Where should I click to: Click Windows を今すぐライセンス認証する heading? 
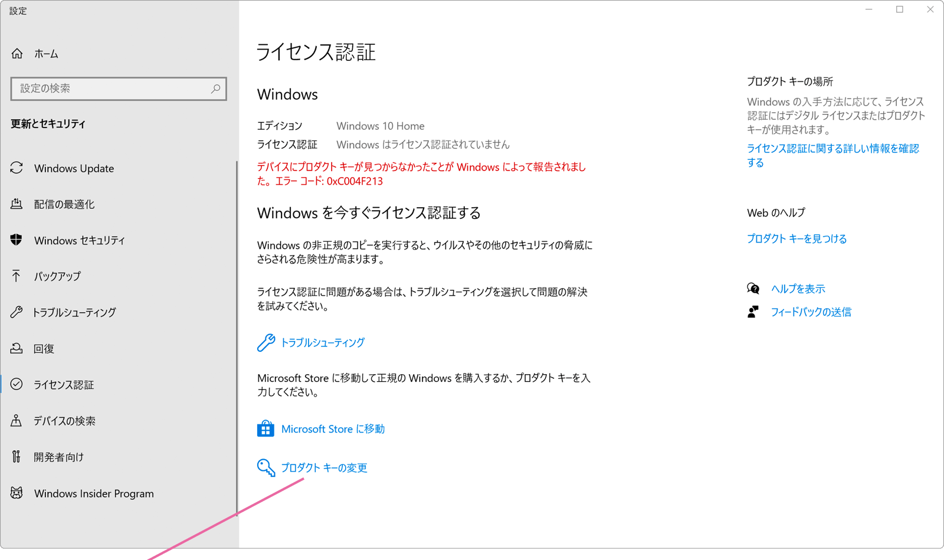point(369,213)
